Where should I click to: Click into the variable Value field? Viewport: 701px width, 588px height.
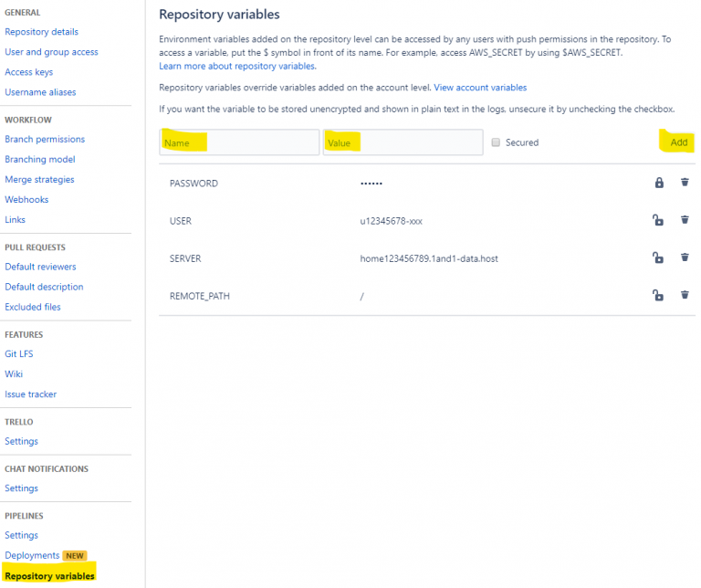click(403, 142)
